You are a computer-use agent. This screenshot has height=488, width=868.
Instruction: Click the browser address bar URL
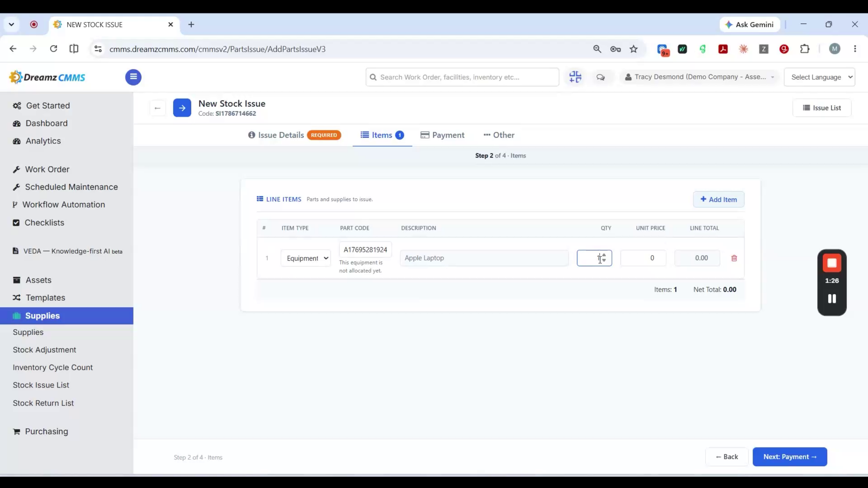click(217, 49)
